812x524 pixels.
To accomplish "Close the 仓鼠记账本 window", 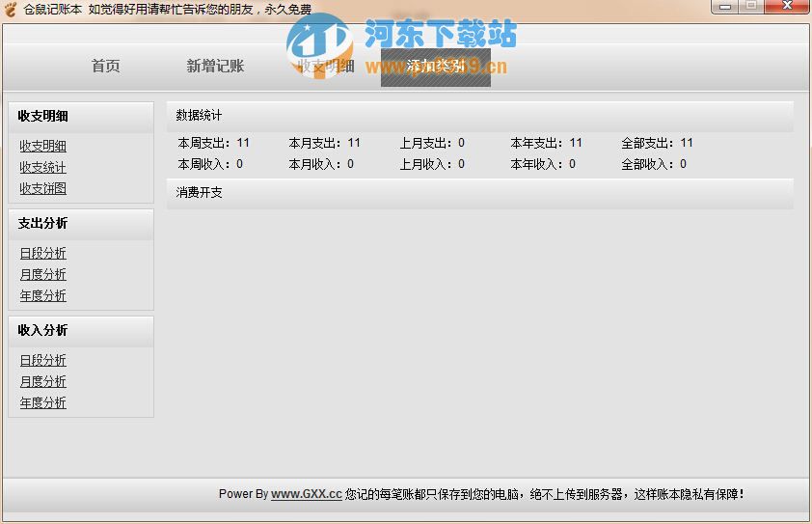I will (x=787, y=6).
